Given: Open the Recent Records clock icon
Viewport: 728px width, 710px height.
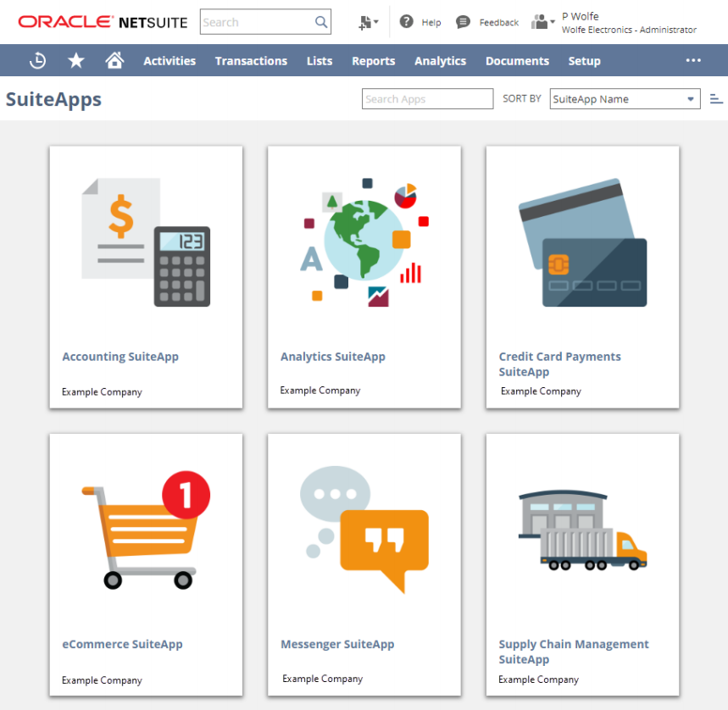Looking at the screenshot, I should tap(38, 61).
